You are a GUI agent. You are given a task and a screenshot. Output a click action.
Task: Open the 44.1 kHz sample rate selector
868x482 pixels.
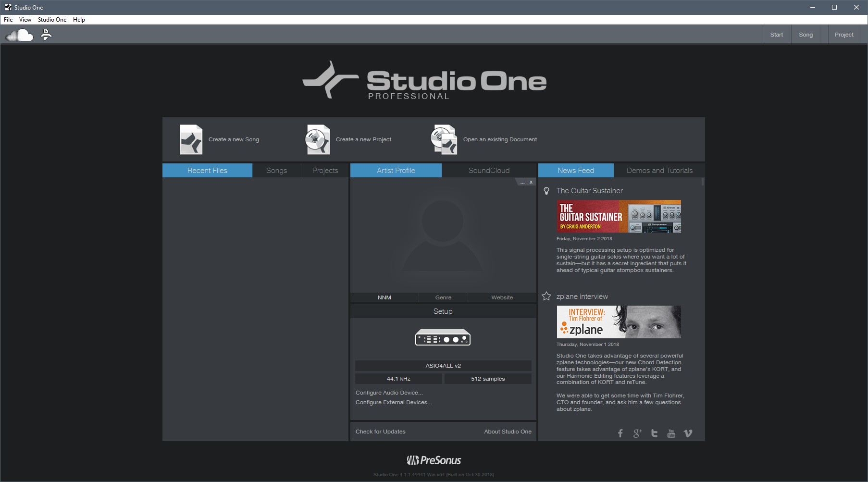click(x=398, y=379)
